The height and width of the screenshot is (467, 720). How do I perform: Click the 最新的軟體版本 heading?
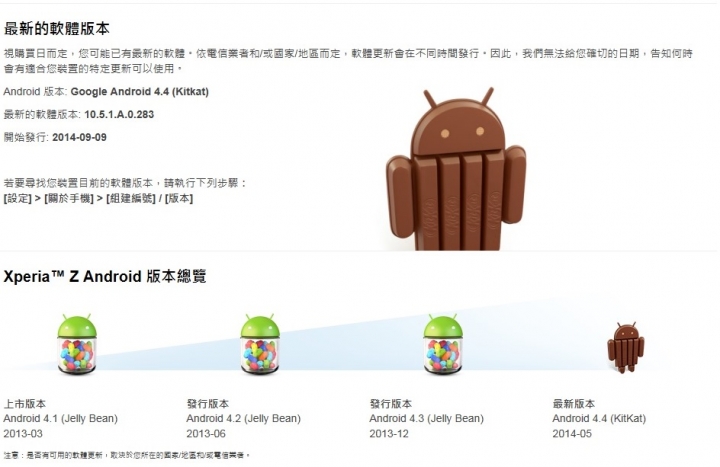click(56, 28)
